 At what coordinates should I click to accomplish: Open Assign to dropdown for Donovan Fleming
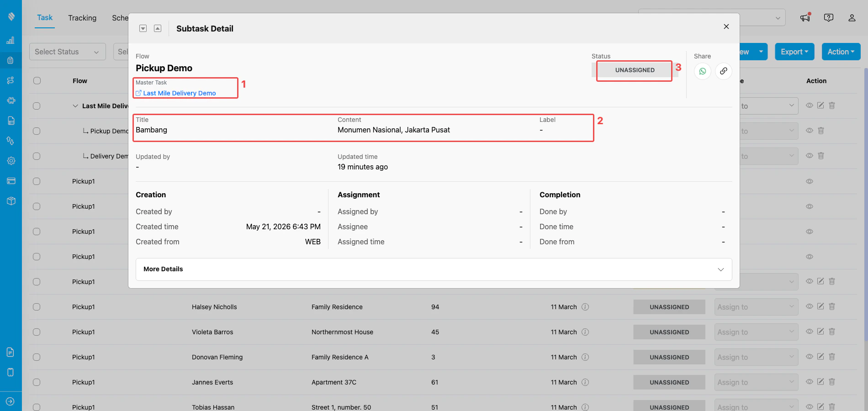[756, 357]
